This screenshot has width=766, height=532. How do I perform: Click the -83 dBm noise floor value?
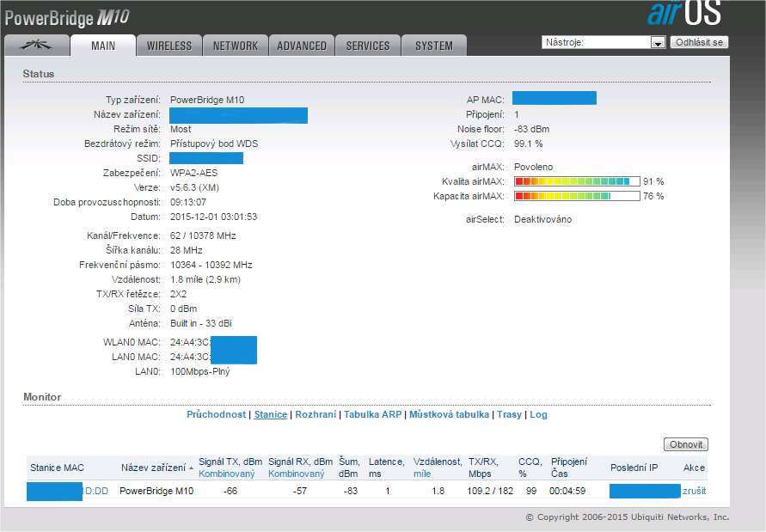(x=531, y=129)
